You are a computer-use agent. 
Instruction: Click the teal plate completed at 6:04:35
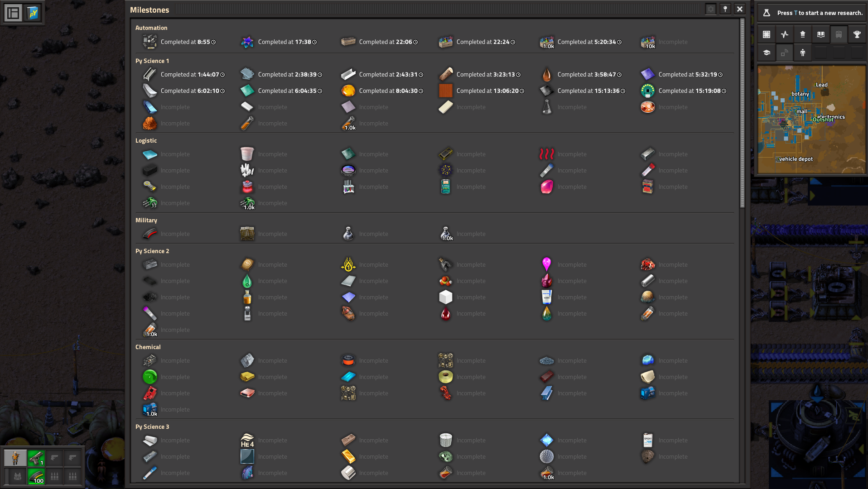tap(247, 91)
